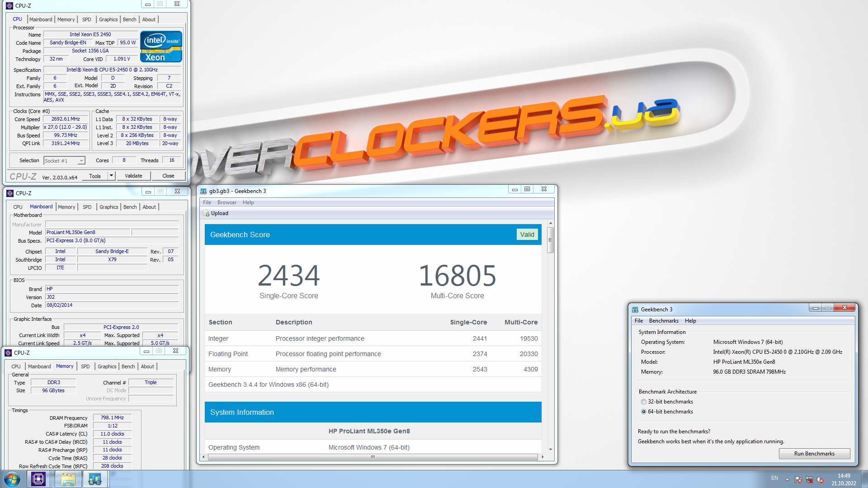
Task: Open Windows Explorer from taskbar
Action: pos(68,479)
